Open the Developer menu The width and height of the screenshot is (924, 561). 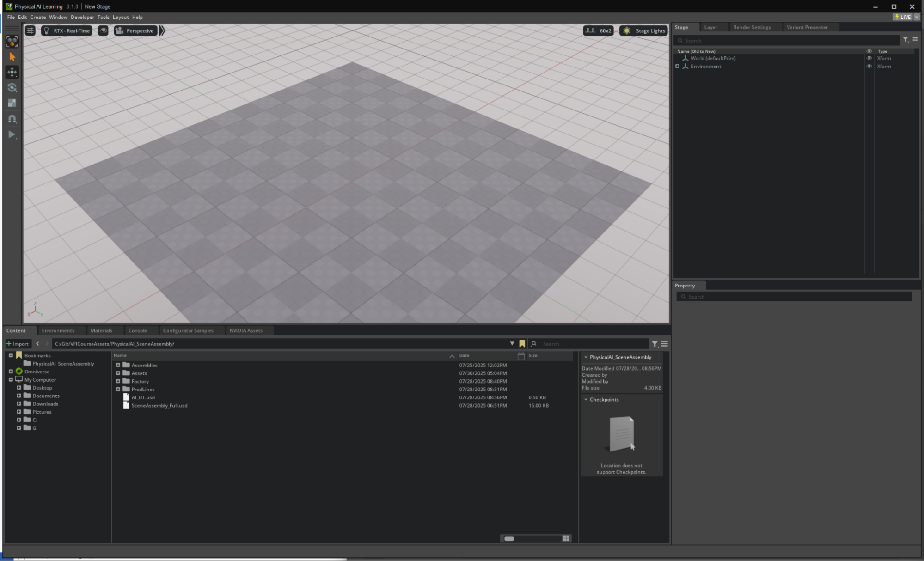pos(82,17)
